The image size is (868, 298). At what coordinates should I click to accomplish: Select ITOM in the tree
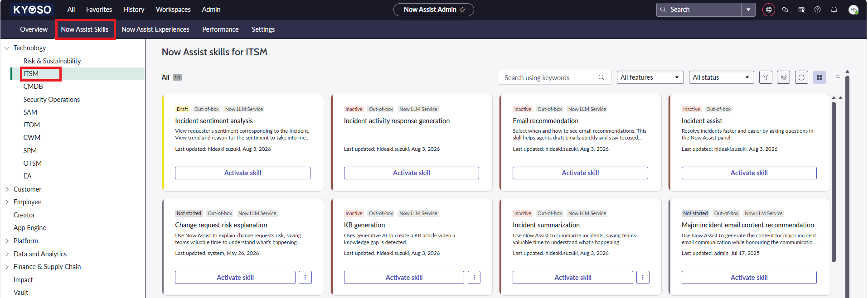pos(32,125)
